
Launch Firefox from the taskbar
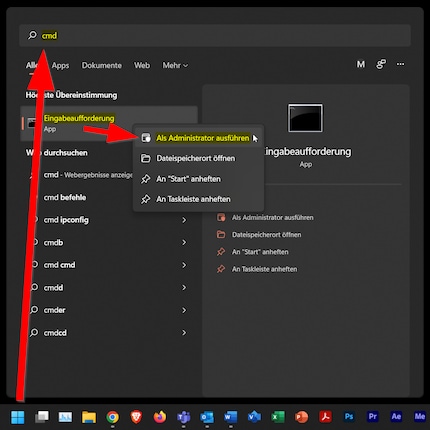(160, 417)
